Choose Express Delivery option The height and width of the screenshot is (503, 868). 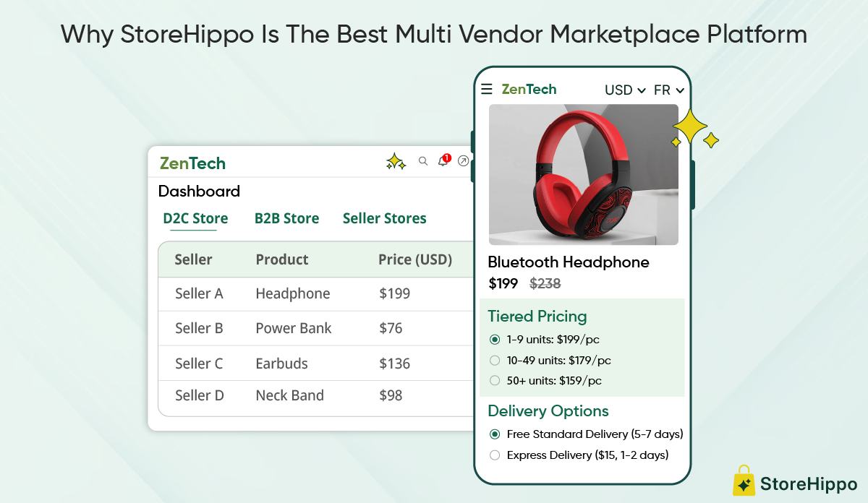(495, 455)
